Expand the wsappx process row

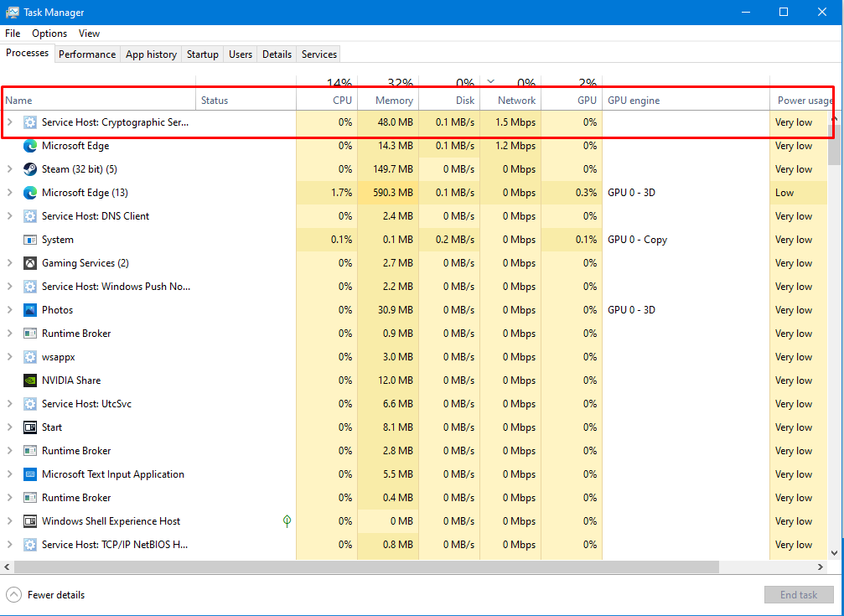coord(9,357)
